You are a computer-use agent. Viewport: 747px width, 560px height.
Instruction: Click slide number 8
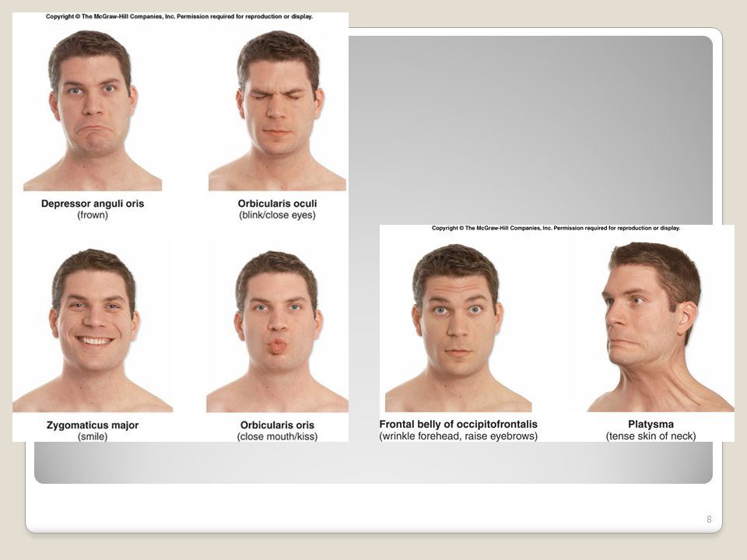coord(709,519)
